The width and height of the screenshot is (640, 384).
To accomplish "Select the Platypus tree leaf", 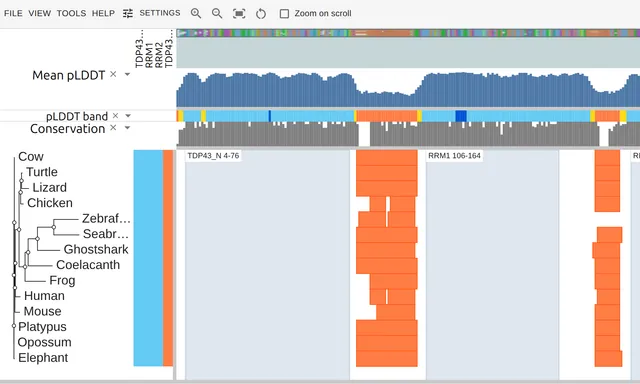I will [x=42, y=327].
